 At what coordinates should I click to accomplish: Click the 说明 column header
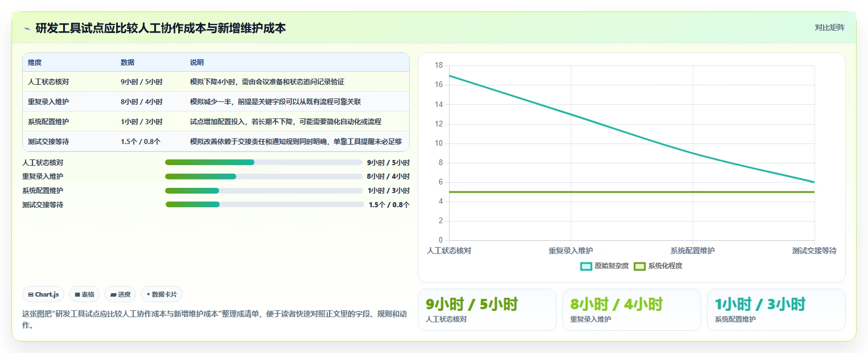click(197, 63)
